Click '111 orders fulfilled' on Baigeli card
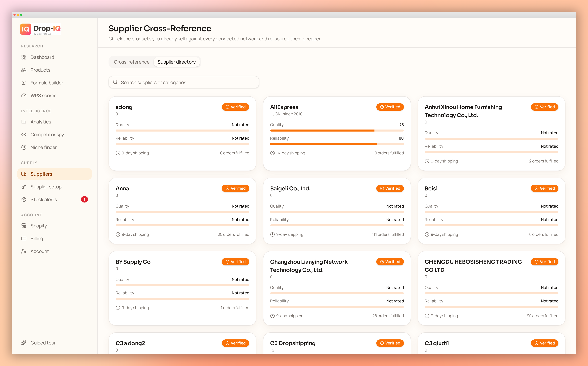The image size is (588, 366). (x=388, y=234)
